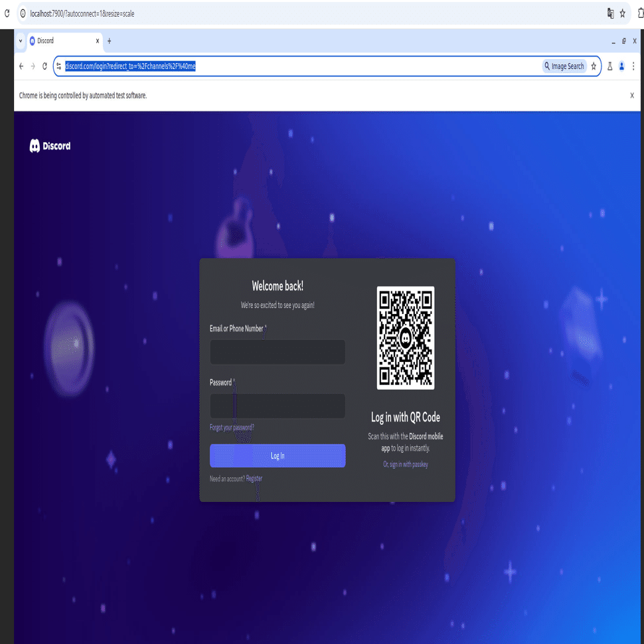Click the test tube experiments icon in toolbar
644x644 pixels.
pyautogui.click(x=609, y=66)
